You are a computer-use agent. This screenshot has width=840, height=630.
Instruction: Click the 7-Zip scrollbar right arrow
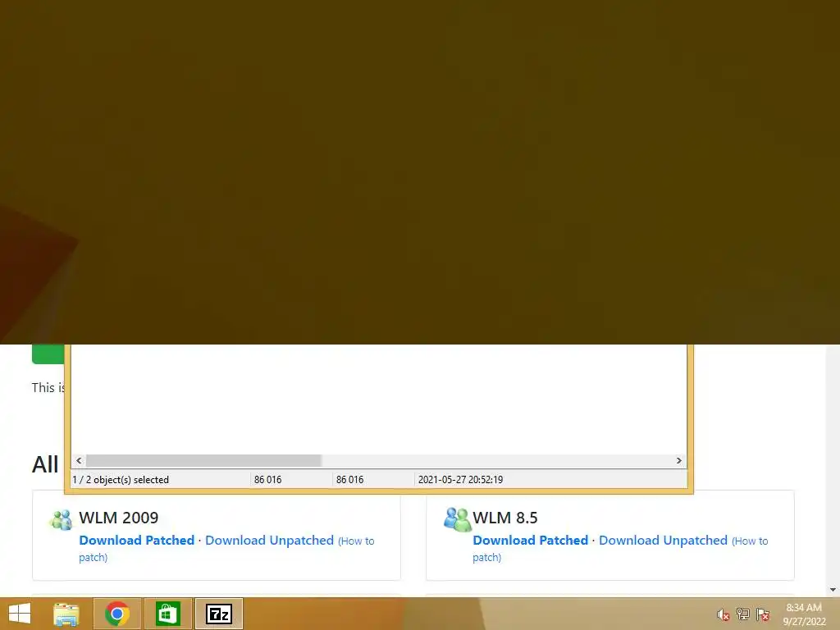678,461
